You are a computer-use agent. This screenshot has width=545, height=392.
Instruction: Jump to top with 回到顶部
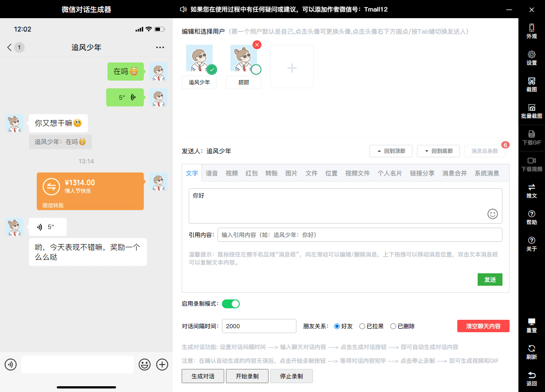pos(391,151)
